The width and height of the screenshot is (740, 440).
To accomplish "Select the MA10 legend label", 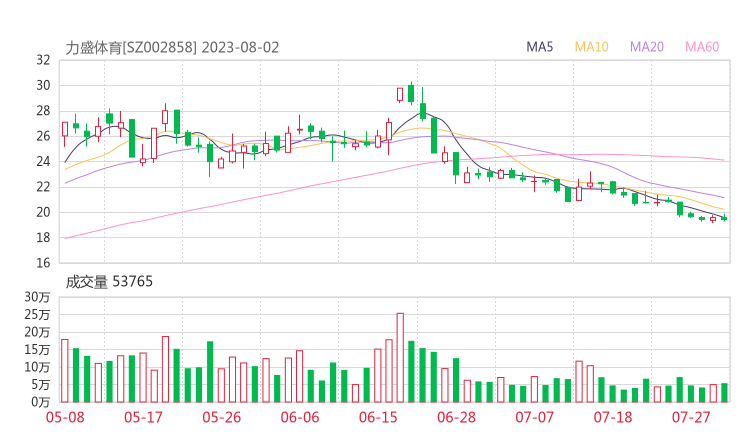I will [x=591, y=47].
